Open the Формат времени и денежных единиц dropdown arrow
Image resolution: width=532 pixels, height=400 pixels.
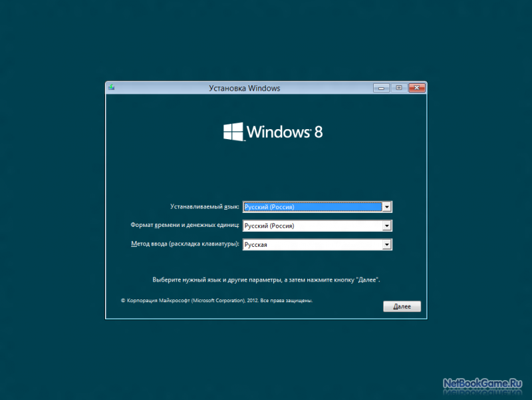[x=387, y=226]
